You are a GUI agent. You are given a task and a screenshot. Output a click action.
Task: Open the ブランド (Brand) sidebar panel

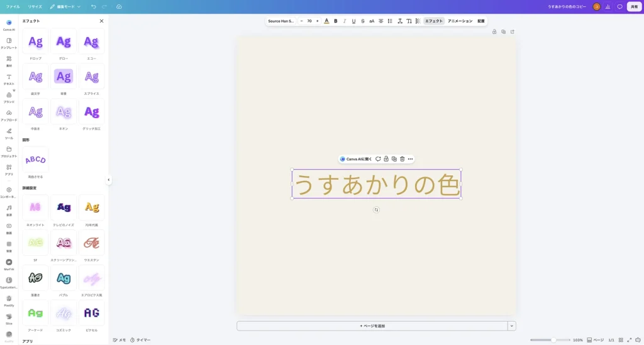click(9, 97)
